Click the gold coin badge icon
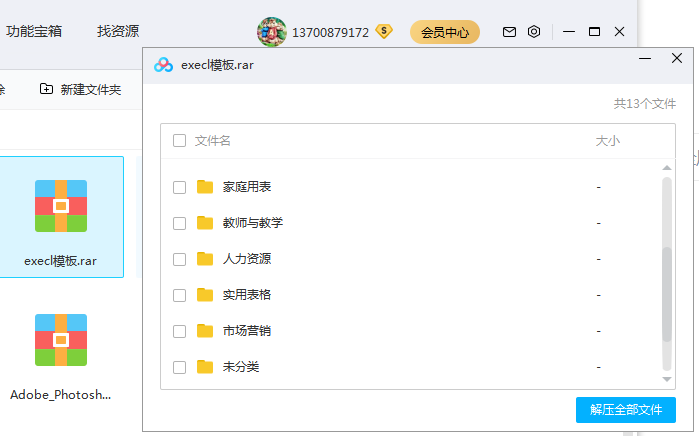The image size is (699, 436). (x=384, y=32)
